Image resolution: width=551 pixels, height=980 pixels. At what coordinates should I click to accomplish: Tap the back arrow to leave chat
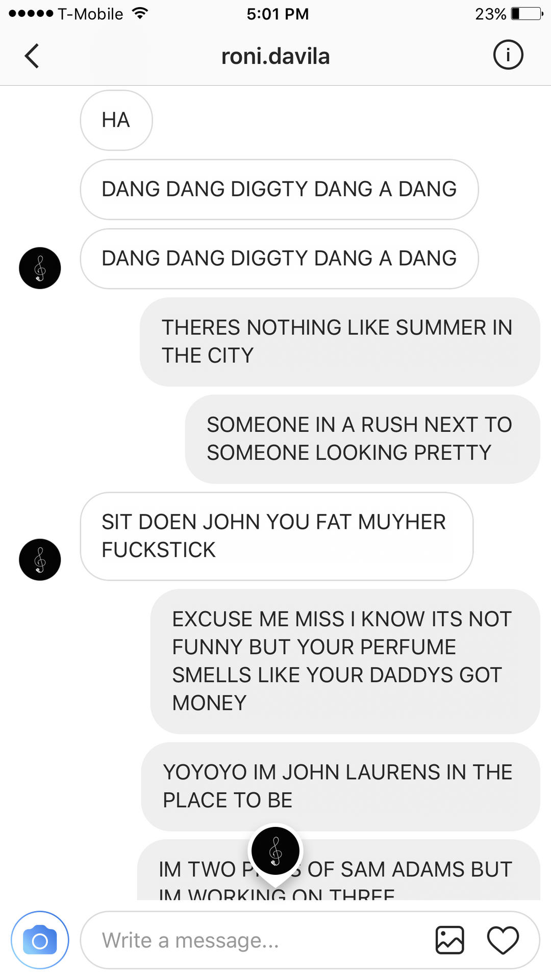click(32, 56)
